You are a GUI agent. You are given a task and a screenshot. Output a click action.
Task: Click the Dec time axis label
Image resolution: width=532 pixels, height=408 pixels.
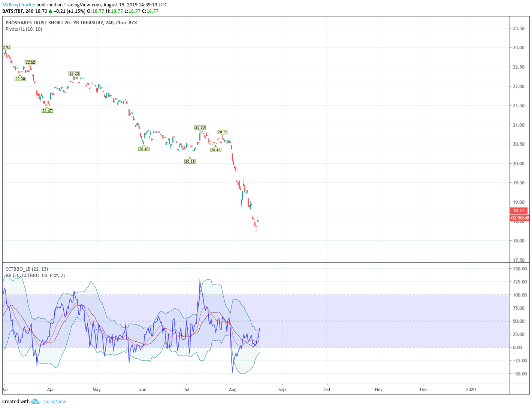click(424, 389)
